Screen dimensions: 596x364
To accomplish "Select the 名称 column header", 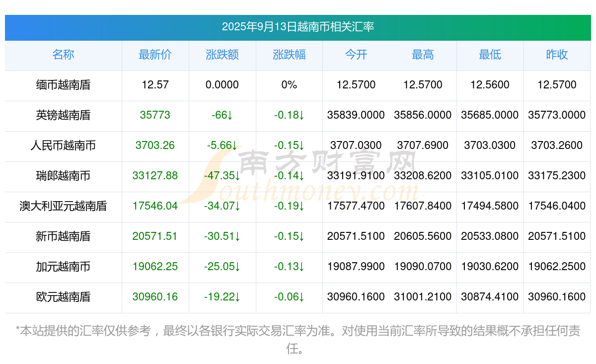I will [63, 55].
